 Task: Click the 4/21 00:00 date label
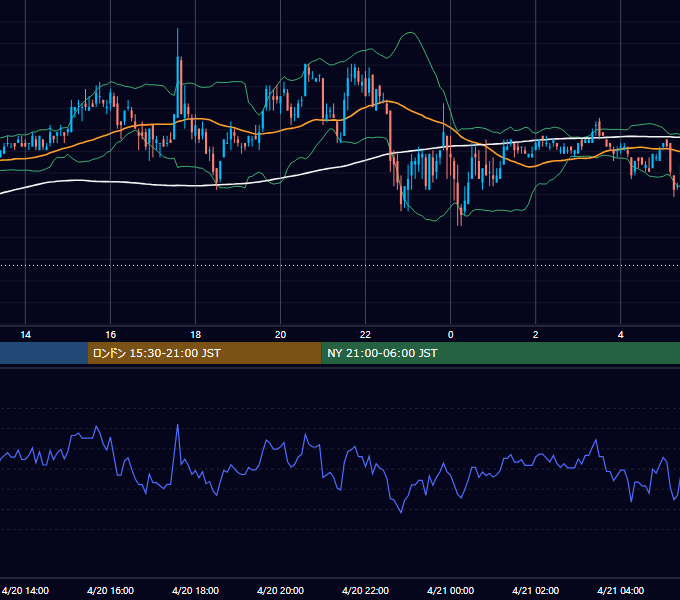[x=451, y=590]
